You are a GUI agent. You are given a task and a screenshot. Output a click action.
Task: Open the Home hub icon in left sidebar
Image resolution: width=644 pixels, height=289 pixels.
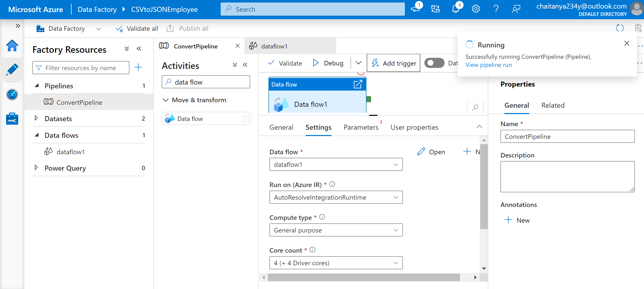pyautogui.click(x=12, y=46)
